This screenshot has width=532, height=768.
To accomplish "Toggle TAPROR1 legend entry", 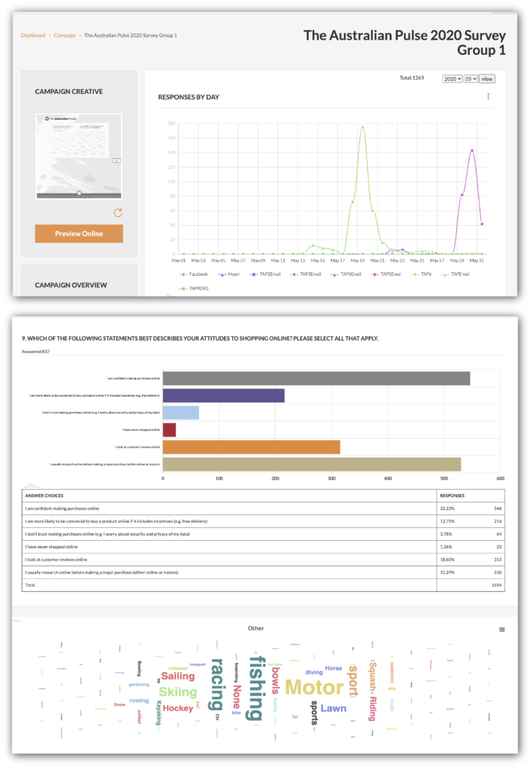I will point(196,288).
